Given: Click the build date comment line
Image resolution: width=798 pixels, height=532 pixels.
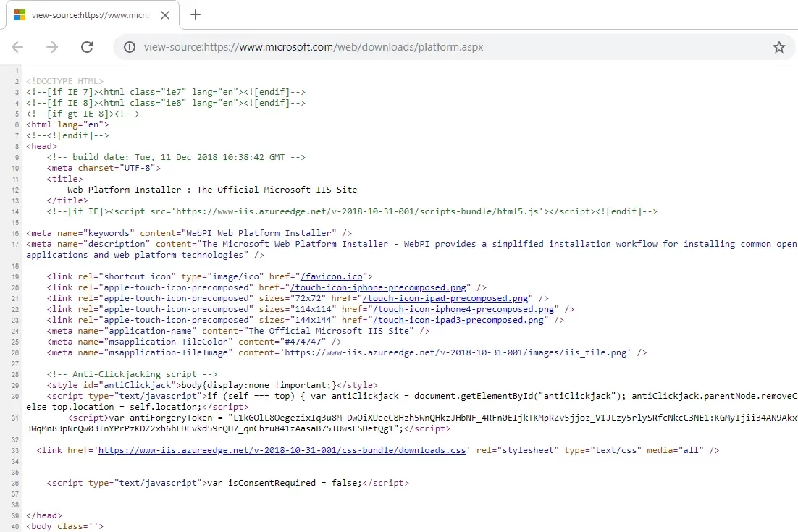Looking at the screenshot, I should tap(176, 157).
